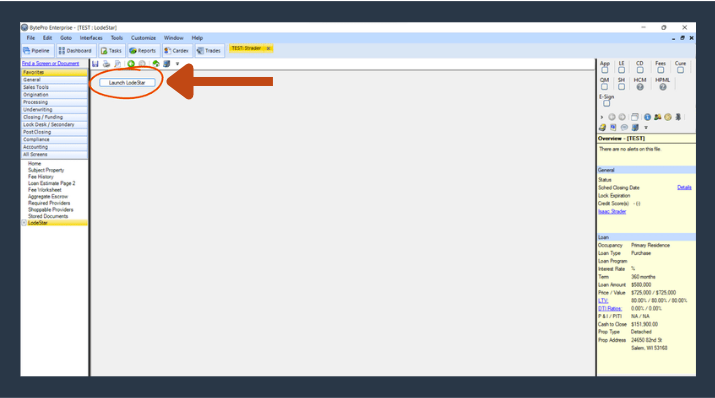Open the Interfaces menu

coord(91,38)
